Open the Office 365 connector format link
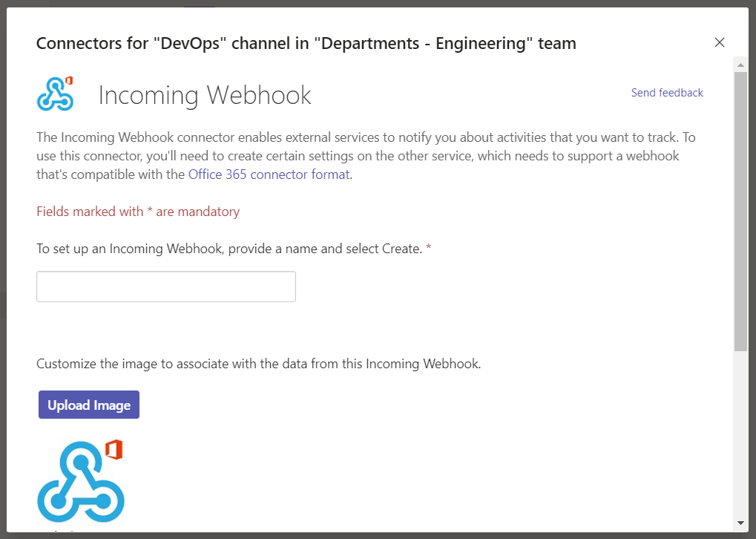This screenshot has height=539, width=756. [x=269, y=174]
